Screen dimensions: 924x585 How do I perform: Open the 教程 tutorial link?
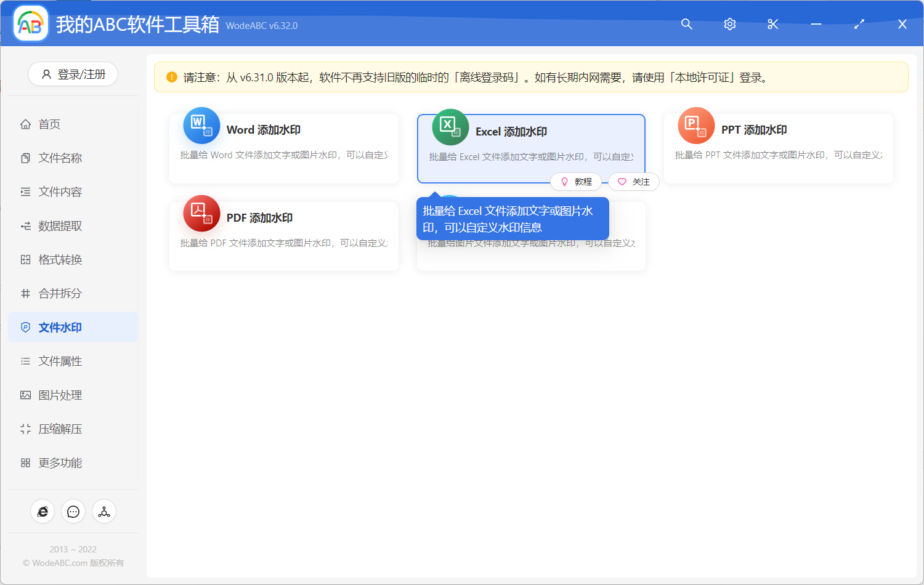pyautogui.click(x=577, y=182)
